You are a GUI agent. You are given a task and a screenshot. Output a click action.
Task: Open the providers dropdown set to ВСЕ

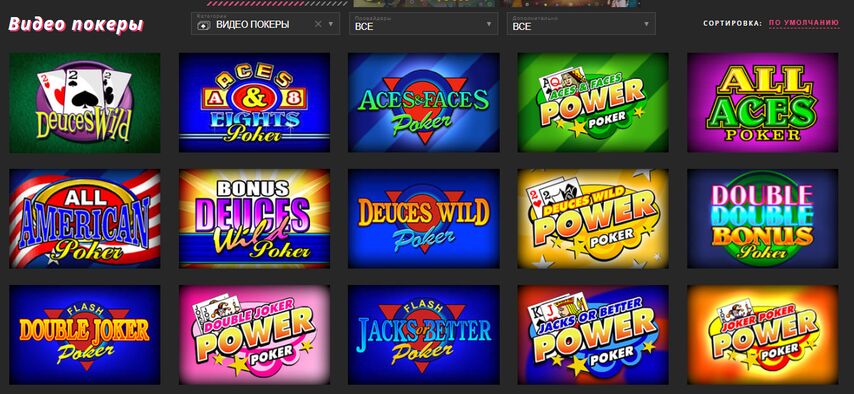point(423,24)
